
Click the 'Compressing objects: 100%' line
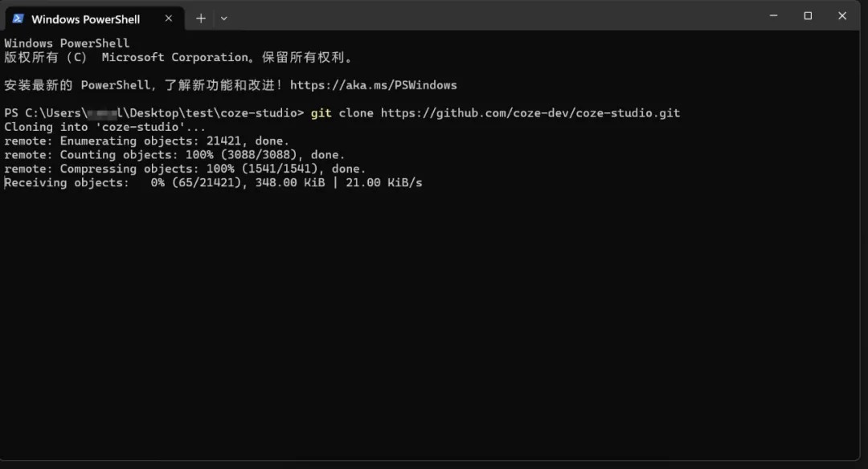pos(185,169)
